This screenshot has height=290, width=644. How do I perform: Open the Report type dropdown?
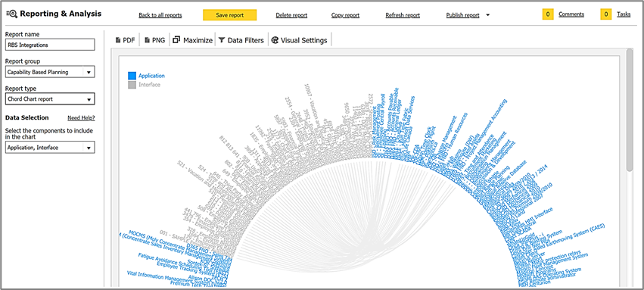click(89, 99)
